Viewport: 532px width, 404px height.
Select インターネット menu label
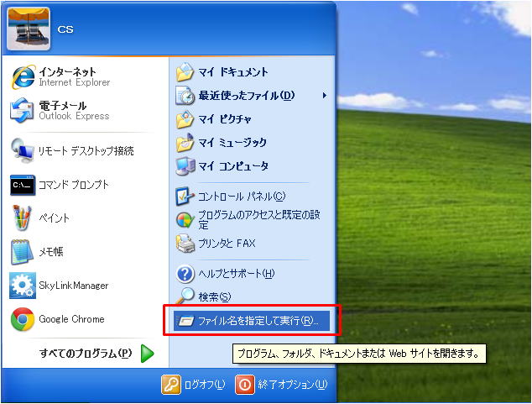[x=67, y=71]
